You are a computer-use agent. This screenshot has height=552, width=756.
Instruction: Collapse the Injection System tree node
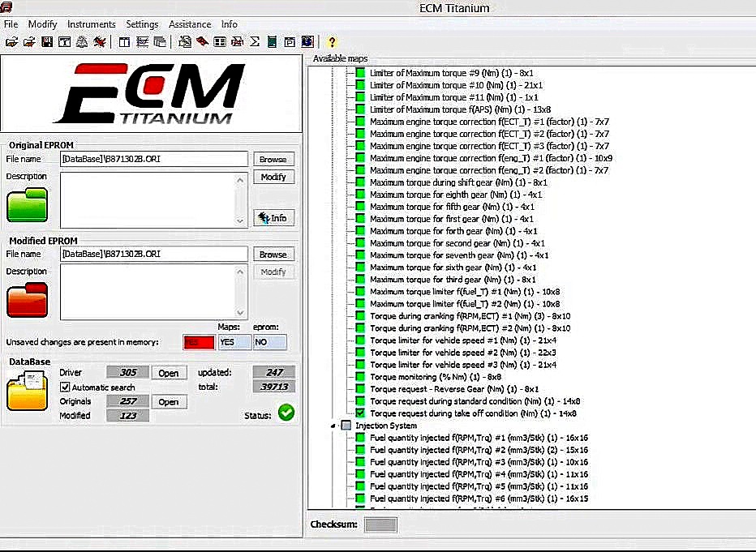pyautogui.click(x=333, y=426)
